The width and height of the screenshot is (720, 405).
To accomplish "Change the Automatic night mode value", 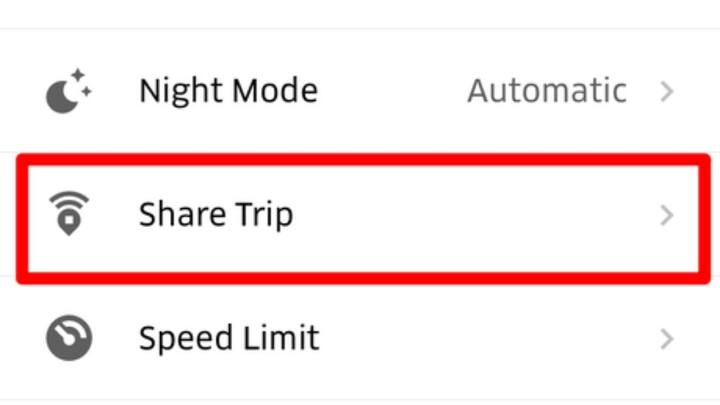I will (x=547, y=91).
